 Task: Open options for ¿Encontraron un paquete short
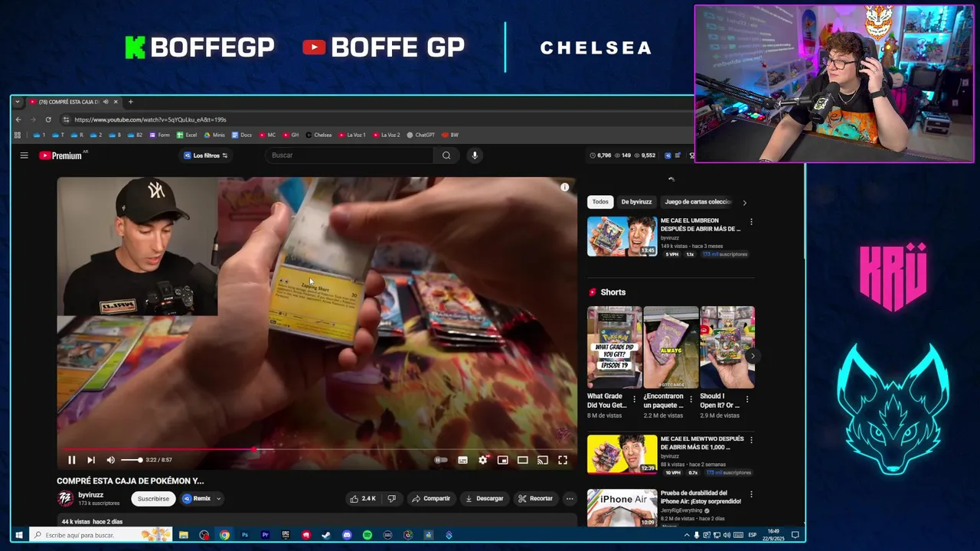(x=691, y=399)
